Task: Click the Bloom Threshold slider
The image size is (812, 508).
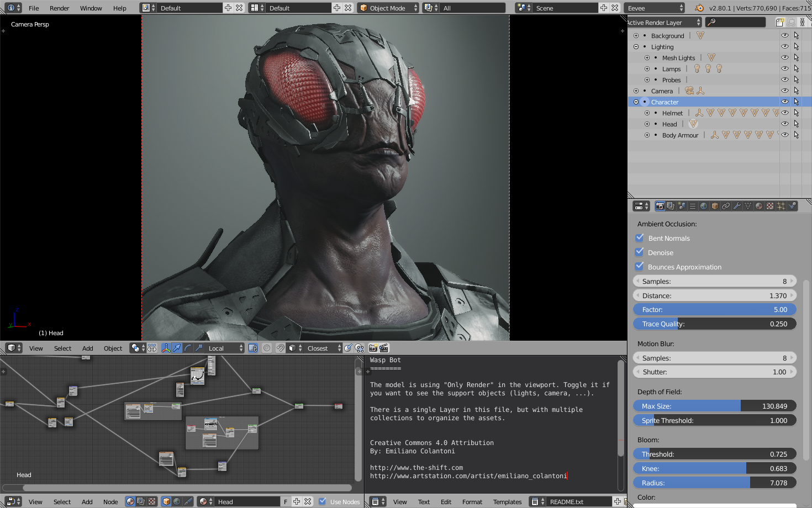Action: (x=715, y=453)
